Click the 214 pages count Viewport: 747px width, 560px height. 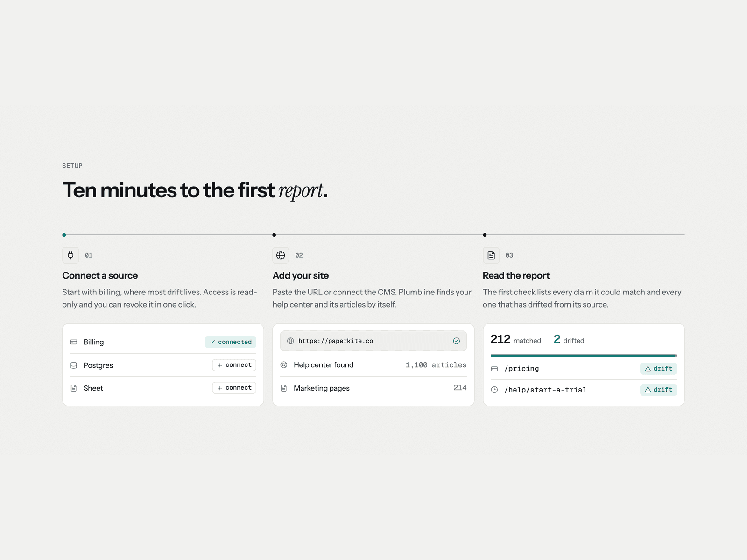tap(460, 388)
